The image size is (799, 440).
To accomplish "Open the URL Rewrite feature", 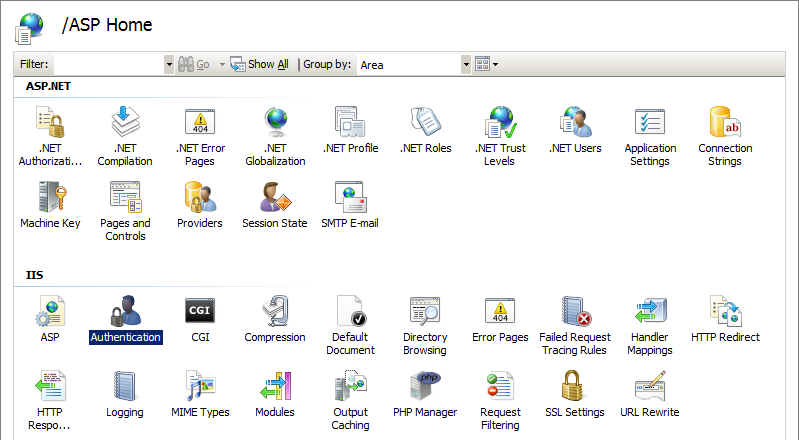I will tap(650, 394).
